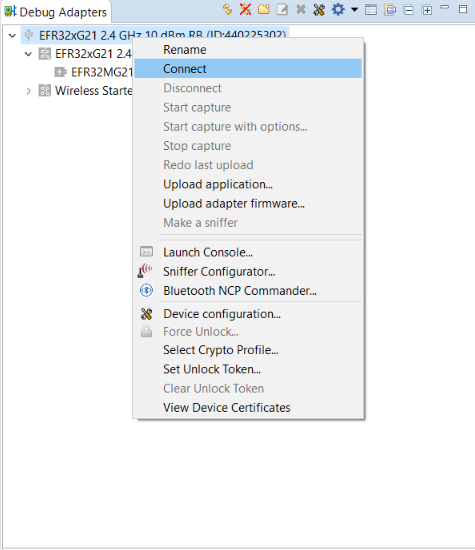The image size is (475, 550).
Task: Click the table layout view icon
Action: 371,10
